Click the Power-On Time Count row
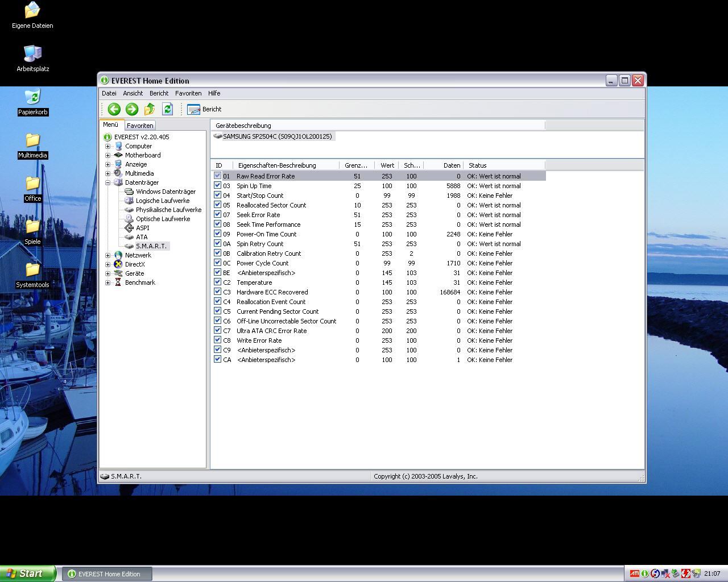This screenshot has width=728, height=582. (x=379, y=234)
